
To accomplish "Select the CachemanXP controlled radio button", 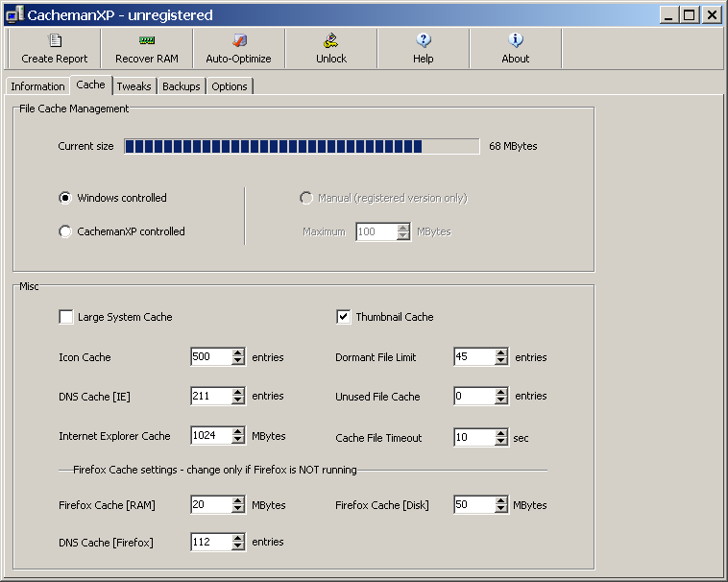I will pos(65,231).
